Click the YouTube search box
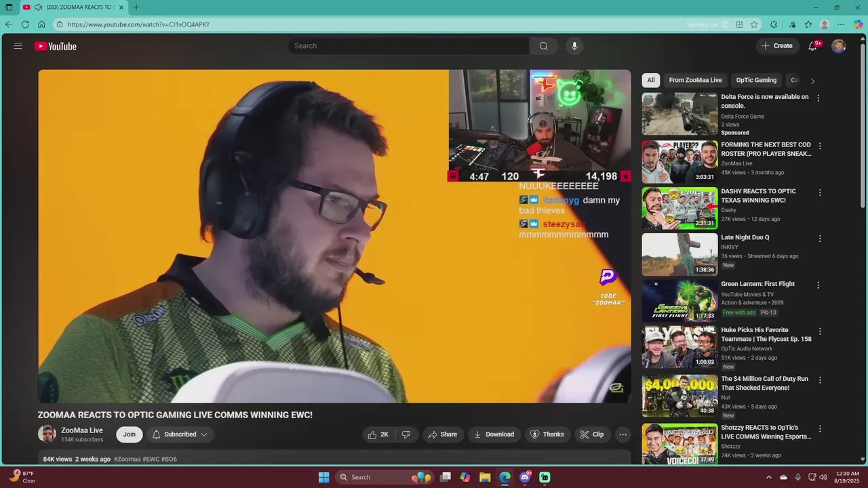Screen dimensions: 868x488 click(409, 46)
